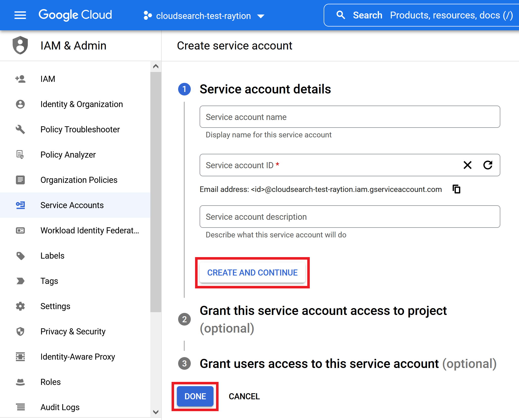Click the IAM add-person icon
Image resolution: width=519 pixels, height=420 pixels.
[x=20, y=79]
